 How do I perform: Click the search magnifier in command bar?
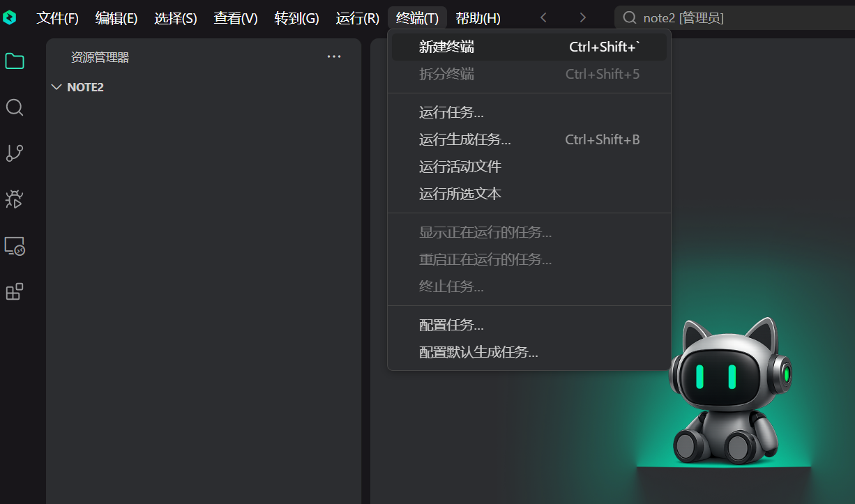click(x=630, y=18)
